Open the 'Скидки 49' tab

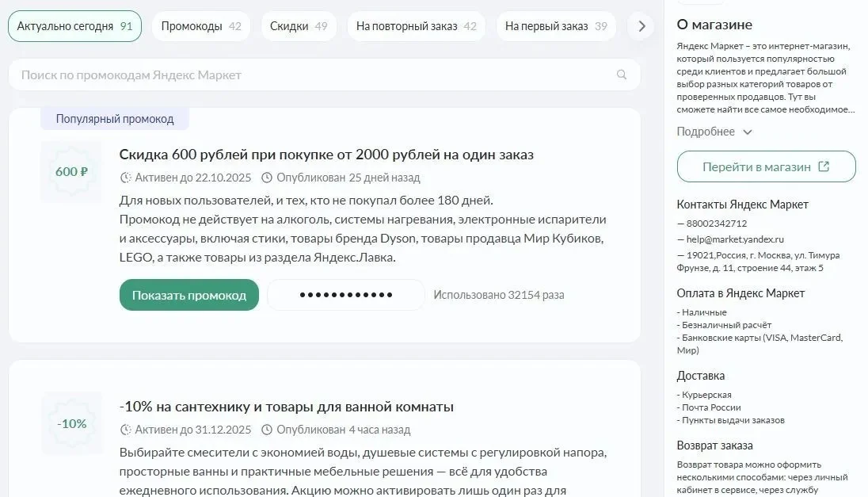pyautogui.click(x=298, y=25)
